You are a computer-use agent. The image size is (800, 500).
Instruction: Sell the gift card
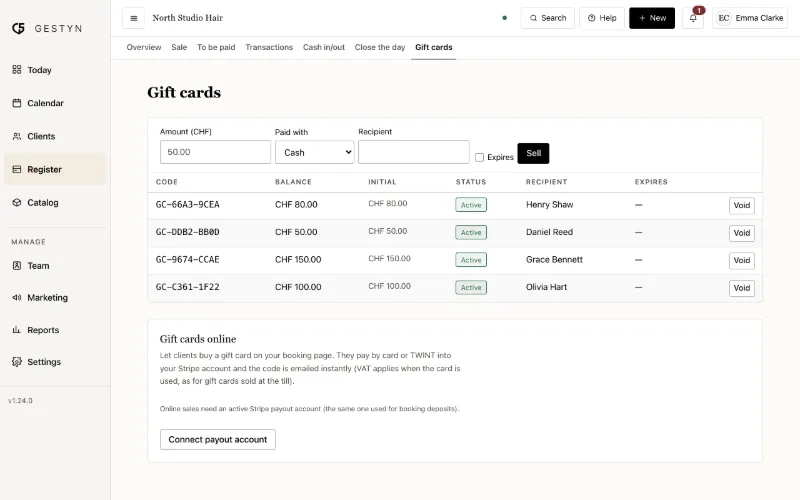tap(533, 153)
